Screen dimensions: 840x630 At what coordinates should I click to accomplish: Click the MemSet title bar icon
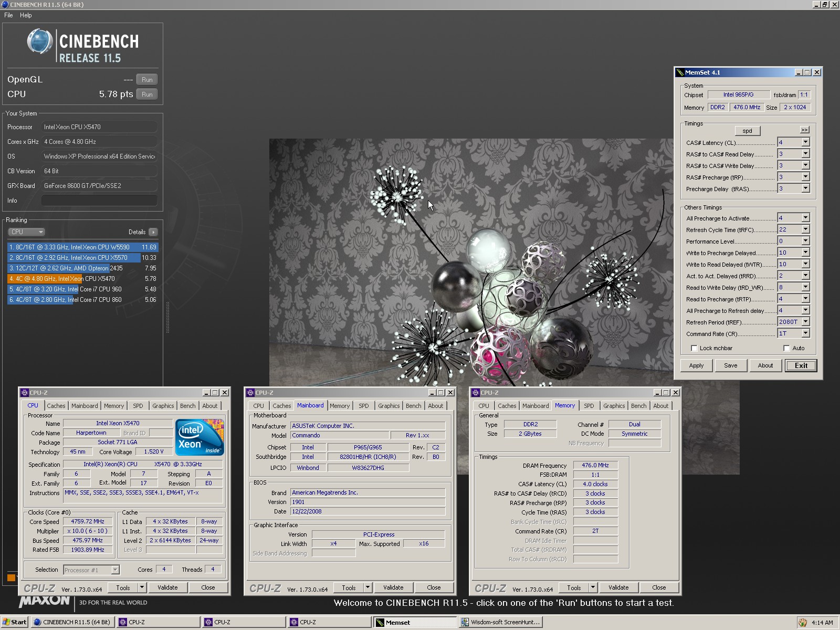click(680, 72)
